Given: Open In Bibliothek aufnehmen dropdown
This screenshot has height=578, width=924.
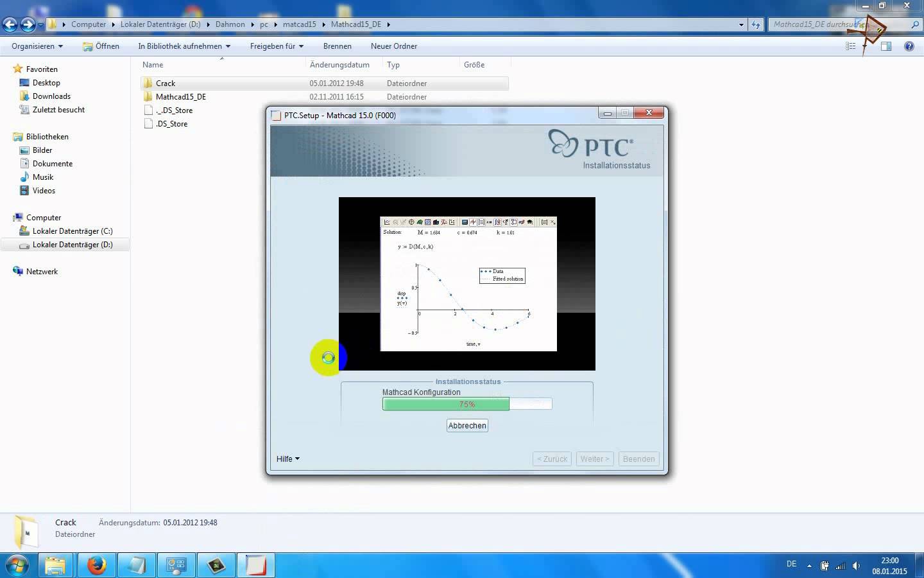Looking at the screenshot, I should click(x=184, y=46).
